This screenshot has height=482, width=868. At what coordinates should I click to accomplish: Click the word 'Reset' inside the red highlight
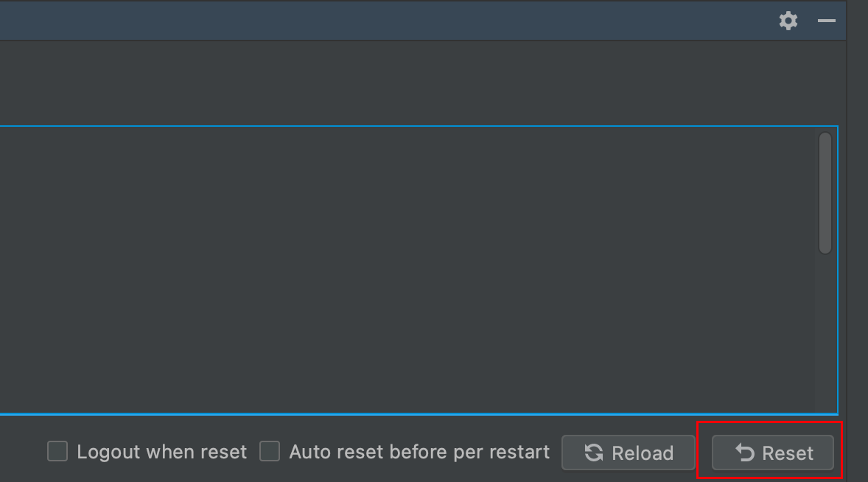click(788, 453)
